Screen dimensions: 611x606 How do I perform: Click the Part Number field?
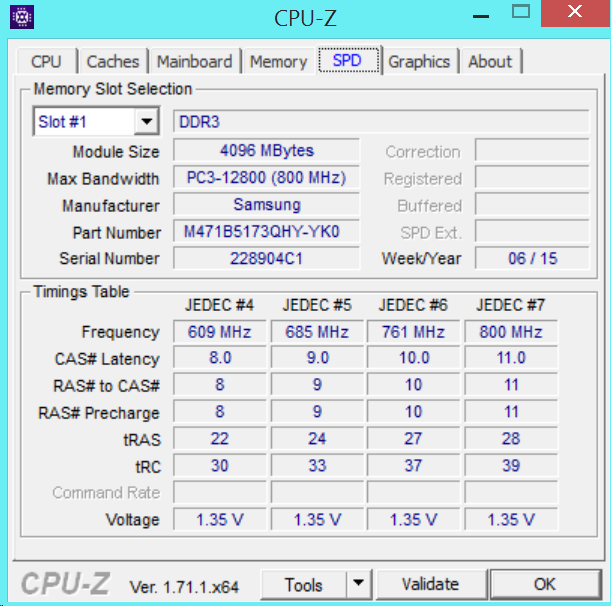pyautogui.click(x=266, y=232)
